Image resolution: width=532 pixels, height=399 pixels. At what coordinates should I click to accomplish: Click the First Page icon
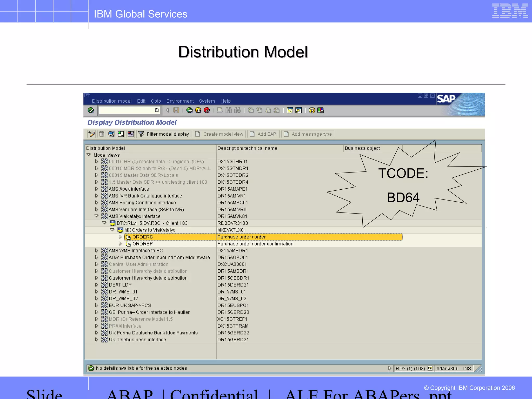click(251, 110)
